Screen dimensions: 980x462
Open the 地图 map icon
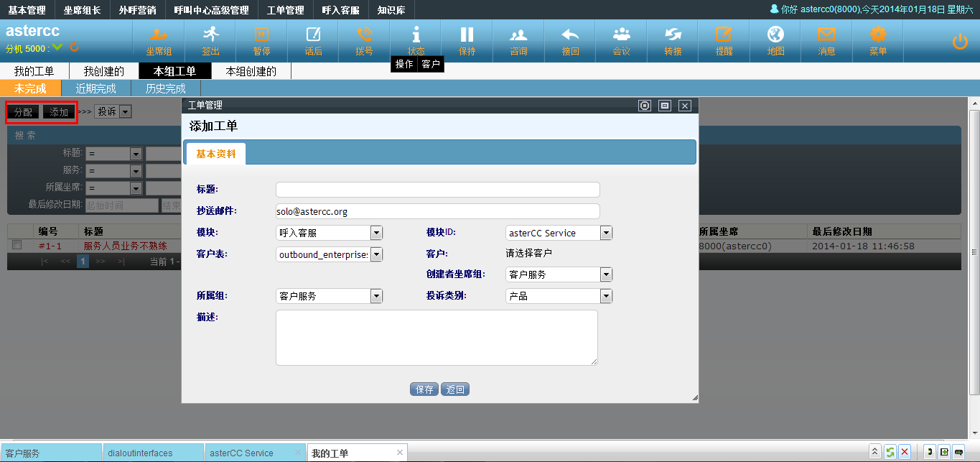775,40
